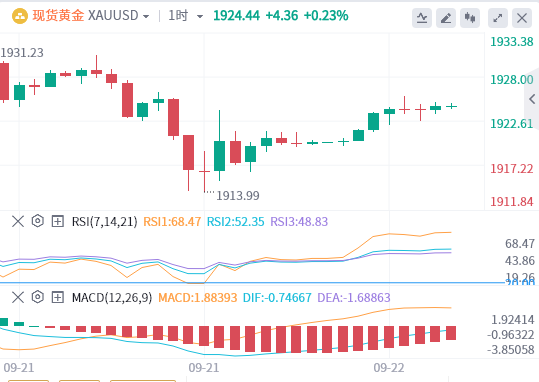The image size is (539, 382).
Task: Click the gold XAUUSD symbol logo icon
Action: (20, 16)
